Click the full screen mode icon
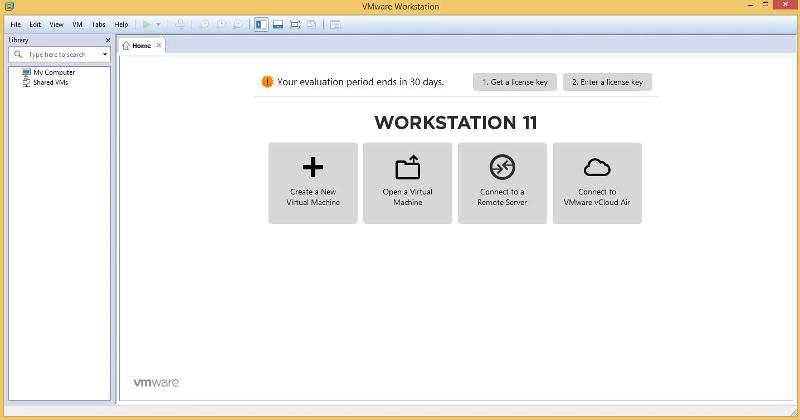This screenshot has height=420, width=800. point(295,24)
